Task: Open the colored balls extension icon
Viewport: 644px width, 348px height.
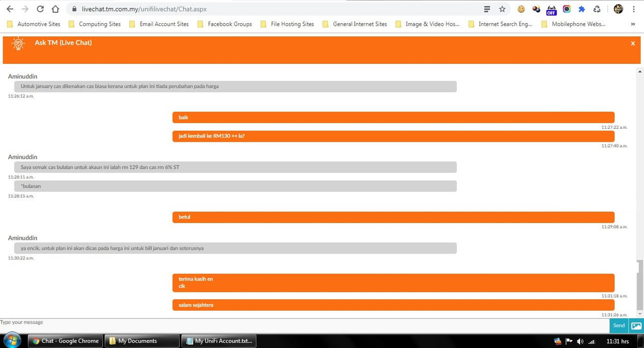Action: click(536, 9)
